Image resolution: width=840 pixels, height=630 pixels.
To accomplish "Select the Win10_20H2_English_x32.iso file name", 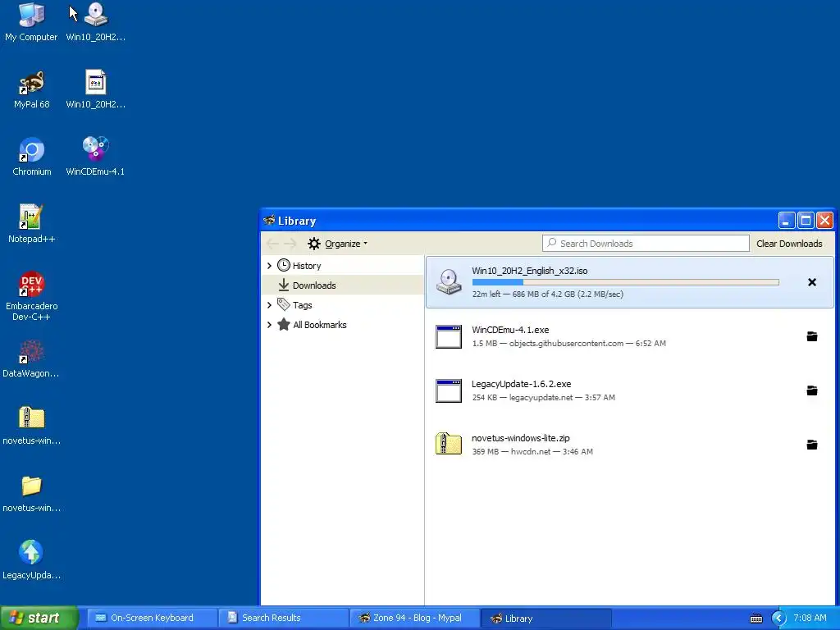I will [529, 271].
